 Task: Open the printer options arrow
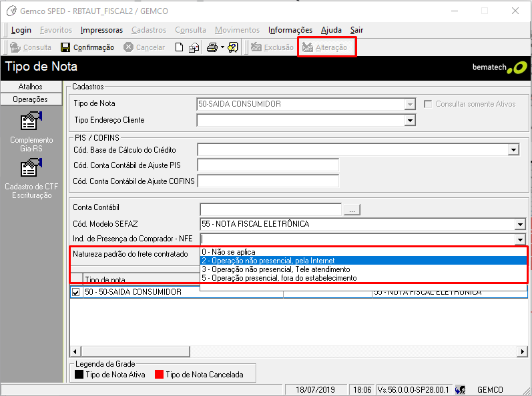coord(222,47)
